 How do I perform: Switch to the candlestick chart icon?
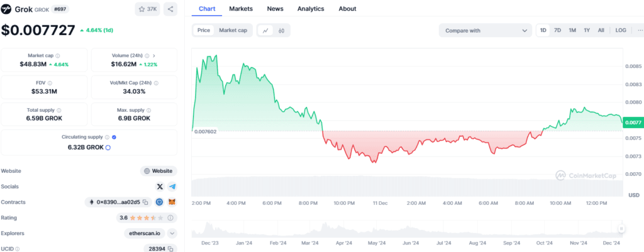(281, 30)
